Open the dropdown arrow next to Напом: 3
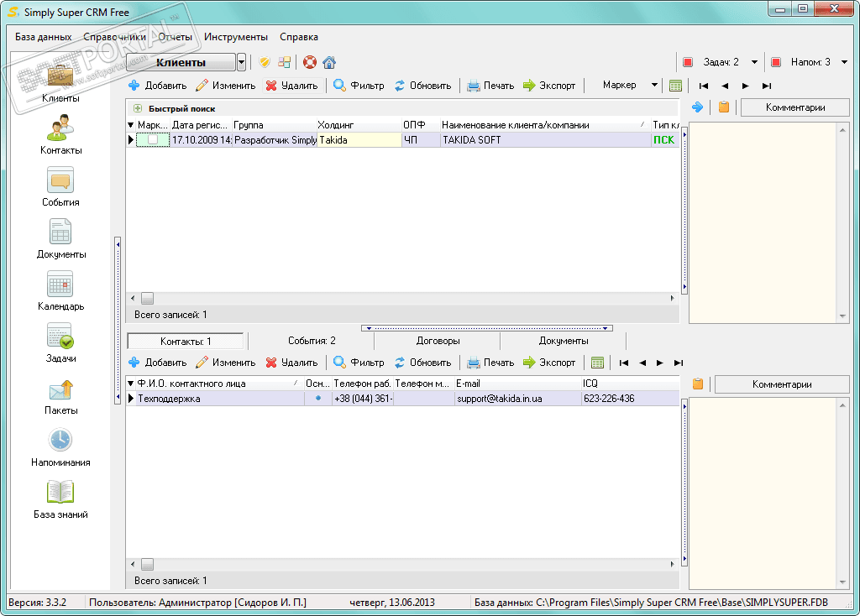This screenshot has width=860, height=616. tap(845, 62)
